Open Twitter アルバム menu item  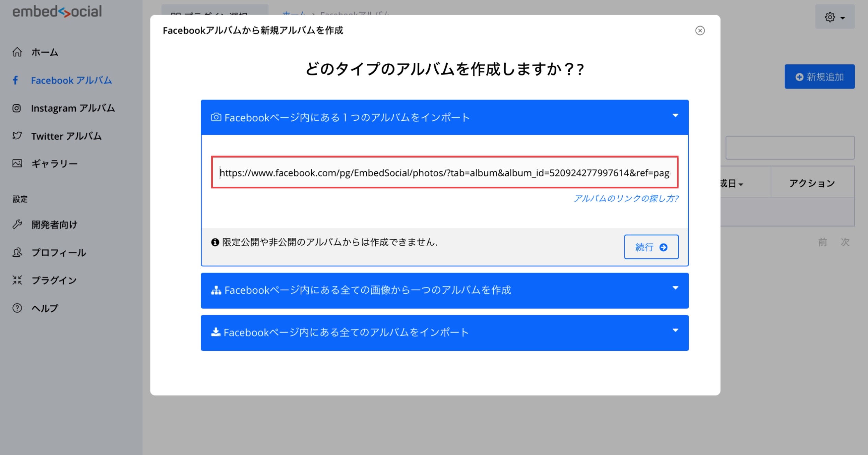click(x=67, y=136)
